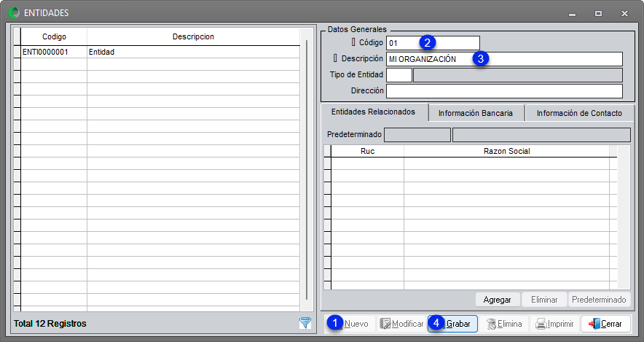Click the Dirección input field
The width and height of the screenshot is (644, 342).
[504, 91]
